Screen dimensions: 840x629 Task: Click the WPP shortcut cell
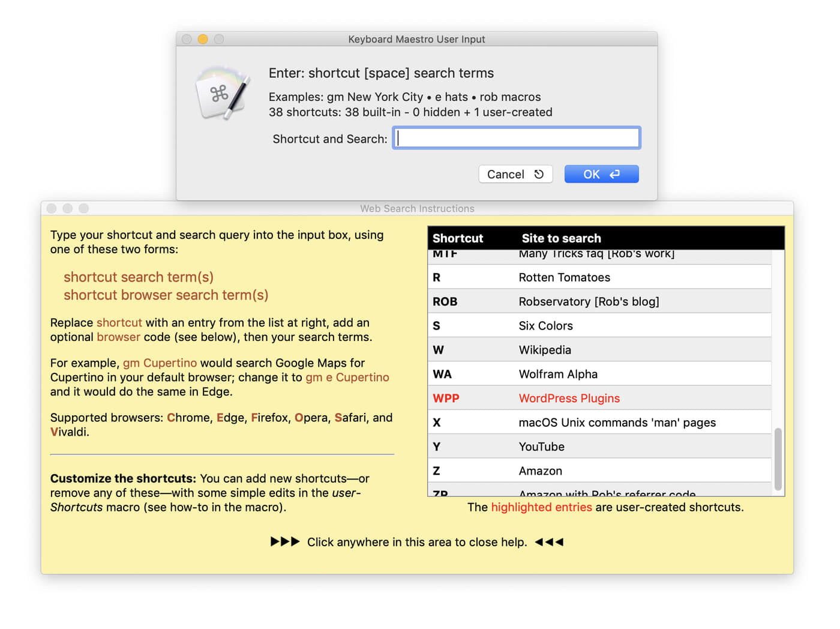pyautogui.click(x=446, y=398)
